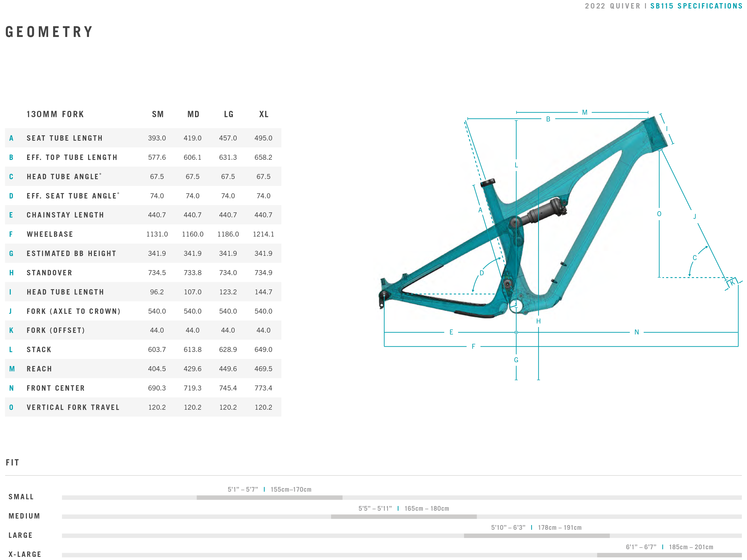
Task: Click the VERTICAL FORK TRAVEL row label
Action: [x=73, y=407]
